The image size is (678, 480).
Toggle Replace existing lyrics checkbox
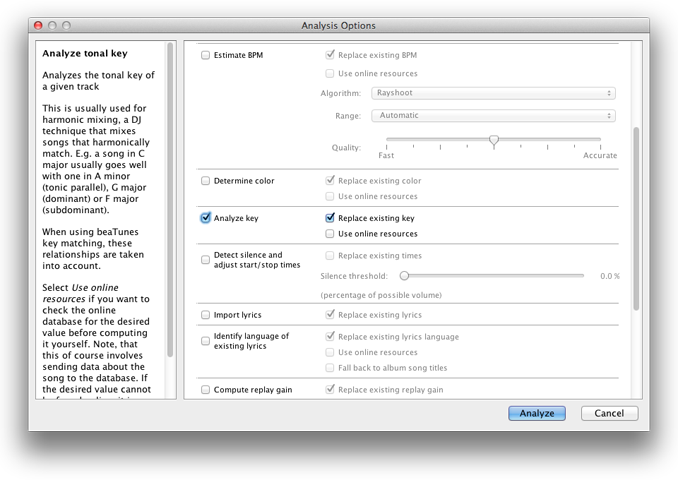[330, 314]
